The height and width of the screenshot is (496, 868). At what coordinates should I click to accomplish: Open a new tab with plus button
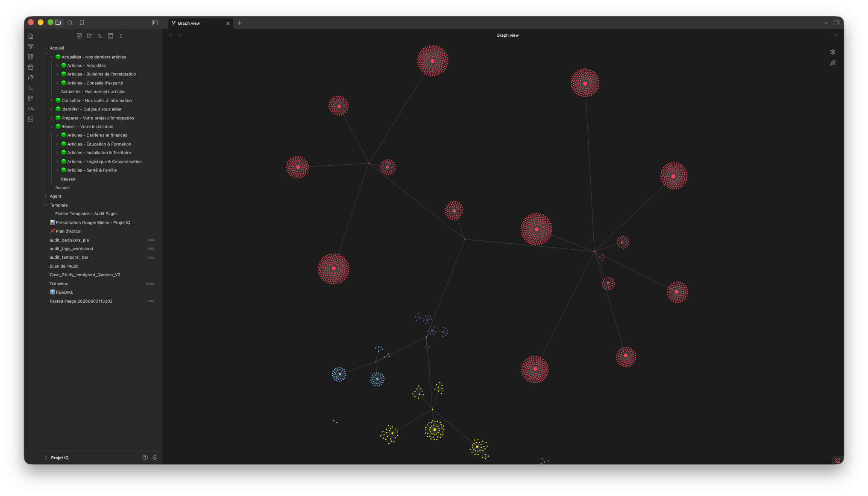[x=240, y=23]
